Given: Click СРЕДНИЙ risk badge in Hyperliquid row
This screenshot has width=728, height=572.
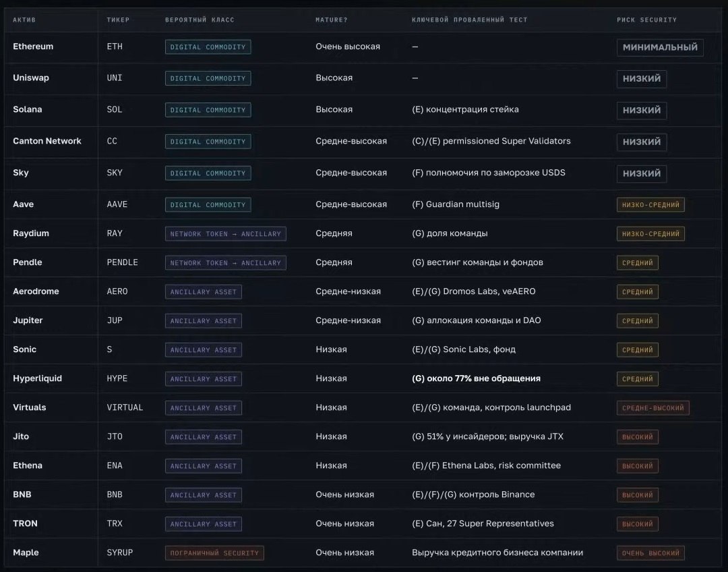Looking at the screenshot, I should click(x=638, y=379).
